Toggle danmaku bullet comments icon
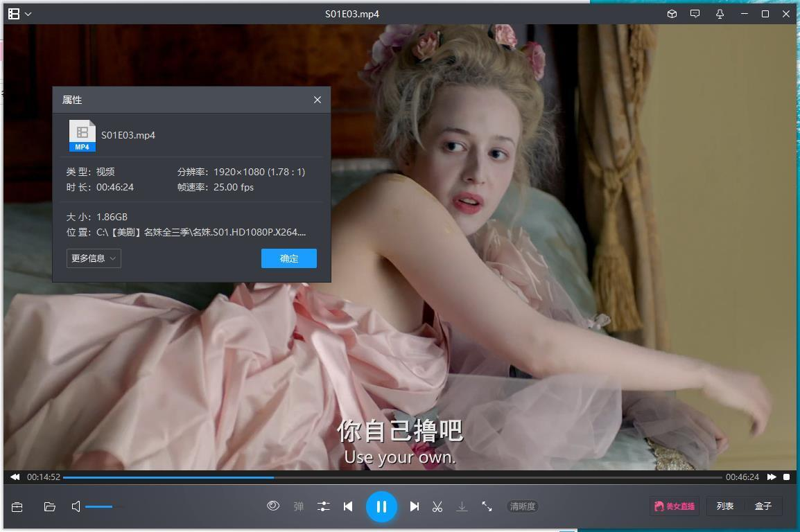 [x=298, y=506]
